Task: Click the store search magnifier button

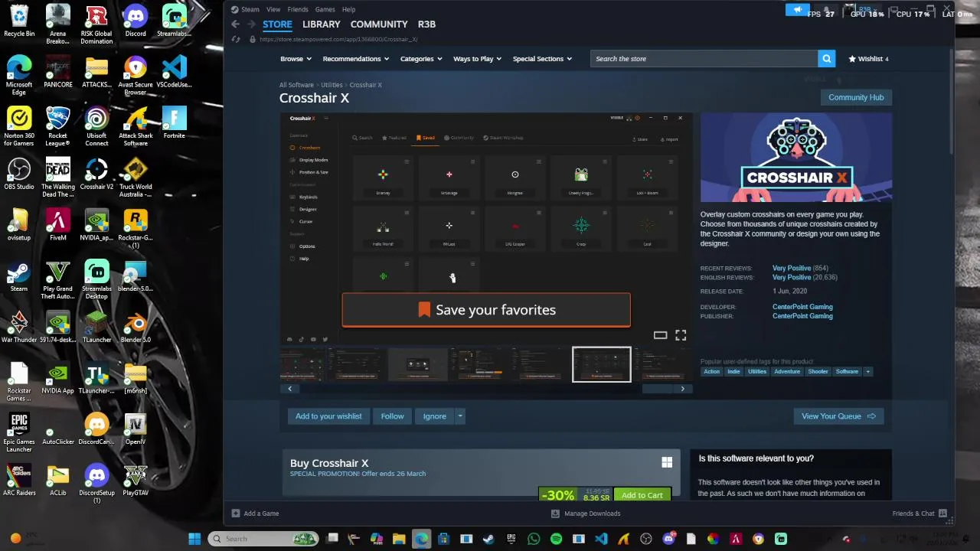Action: [x=826, y=59]
